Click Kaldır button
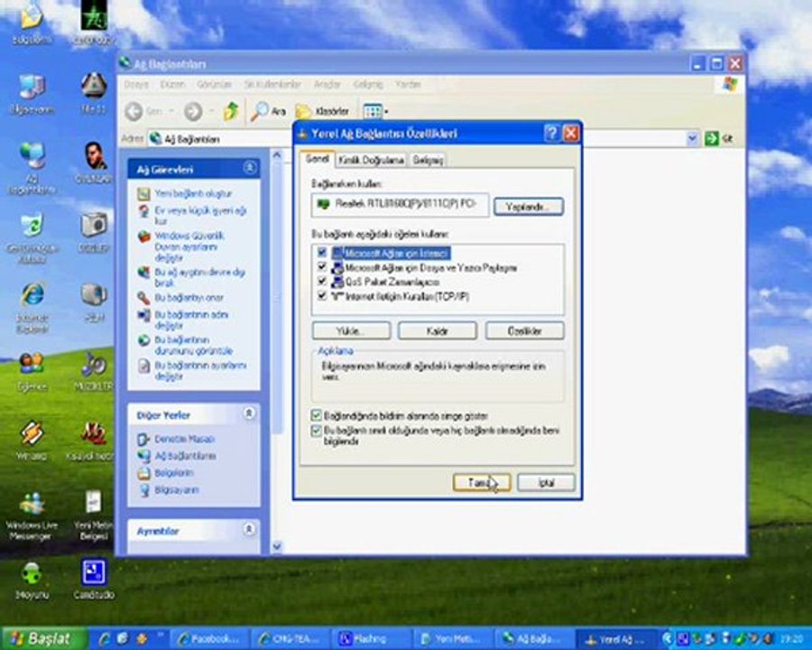 pyautogui.click(x=437, y=330)
